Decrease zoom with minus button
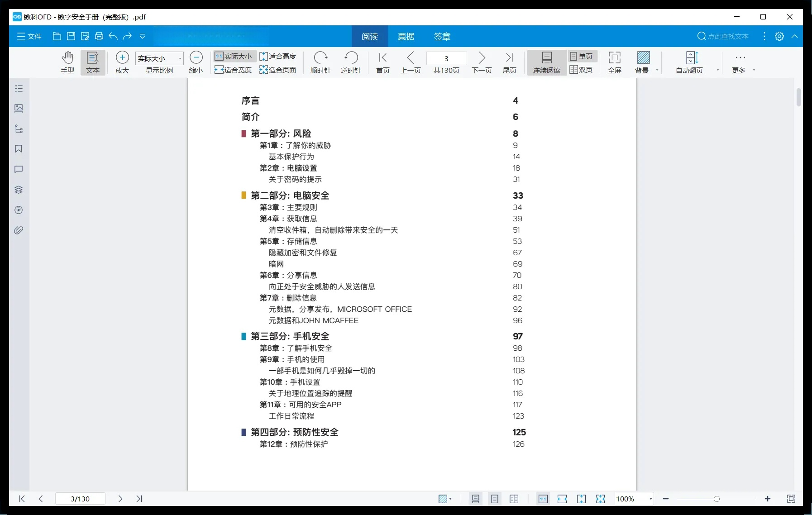The image size is (812, 515). point(666,499)
